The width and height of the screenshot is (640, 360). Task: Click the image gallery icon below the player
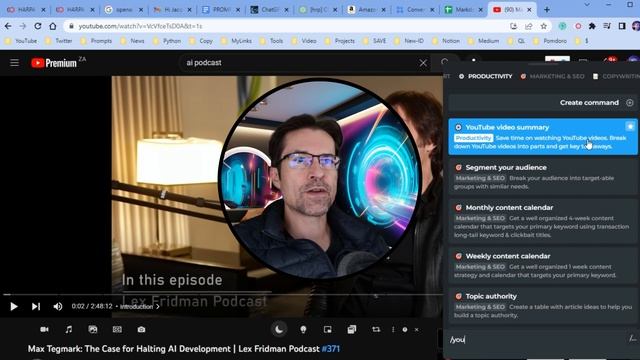tap(93, 329)
